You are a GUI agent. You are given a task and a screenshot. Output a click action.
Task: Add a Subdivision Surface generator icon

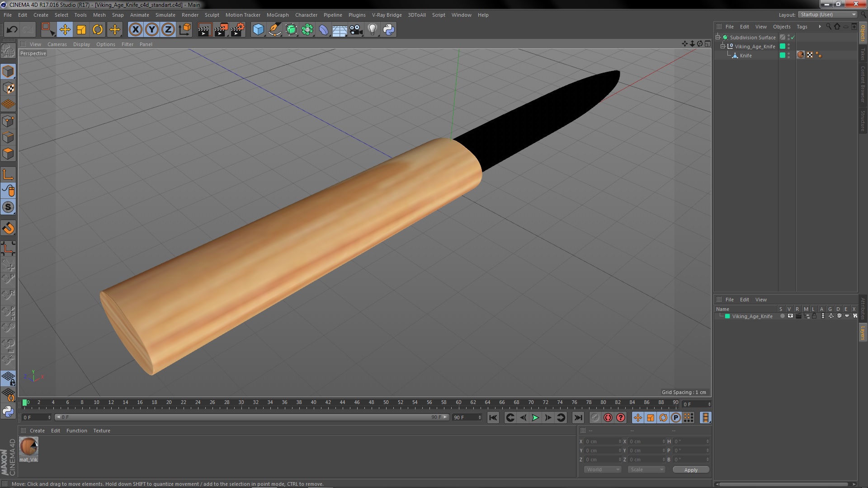291,30
